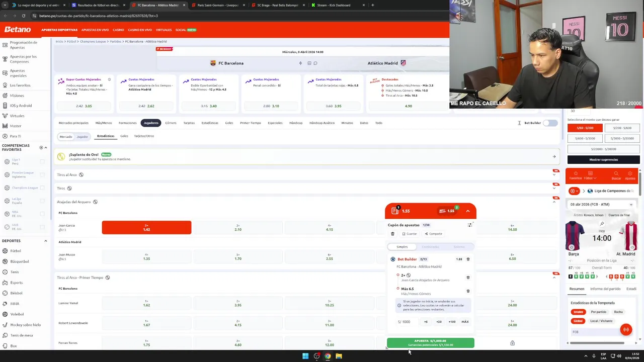This screenshot has width=644, height=362.
Task: Remove Joan Garcia Atajadas selection trash icon
Action: tap(468, 278)
